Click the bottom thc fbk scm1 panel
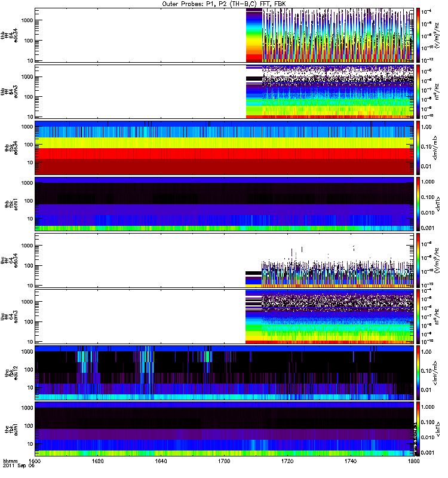Viewport: 448px width, 478px height. tap(224, 429)
